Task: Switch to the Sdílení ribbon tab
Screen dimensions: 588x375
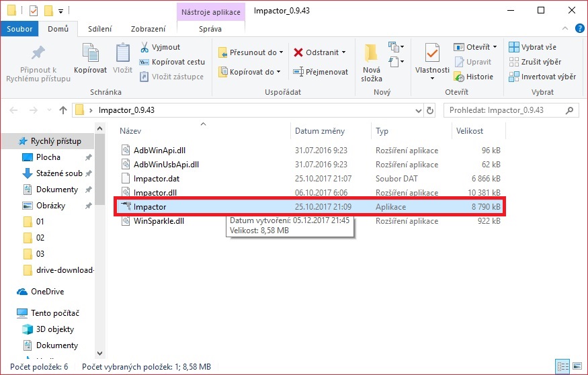Action: (99, 29)
